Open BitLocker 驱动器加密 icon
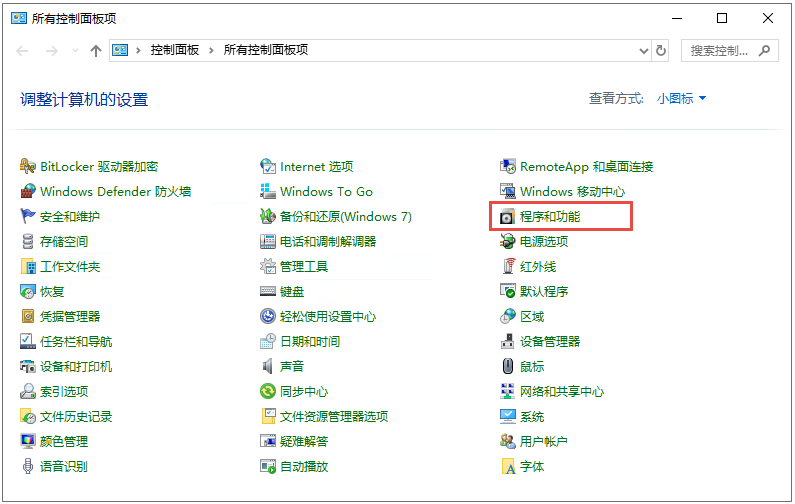 [x=27, y=166]
